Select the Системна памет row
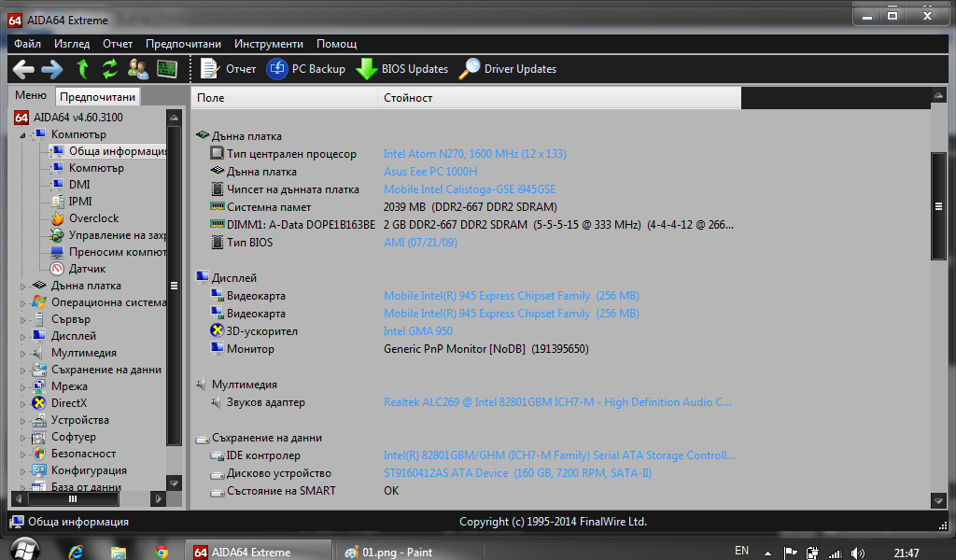This screenshot has width=956, height=560. pyautogui.click(x=466, y=207)
